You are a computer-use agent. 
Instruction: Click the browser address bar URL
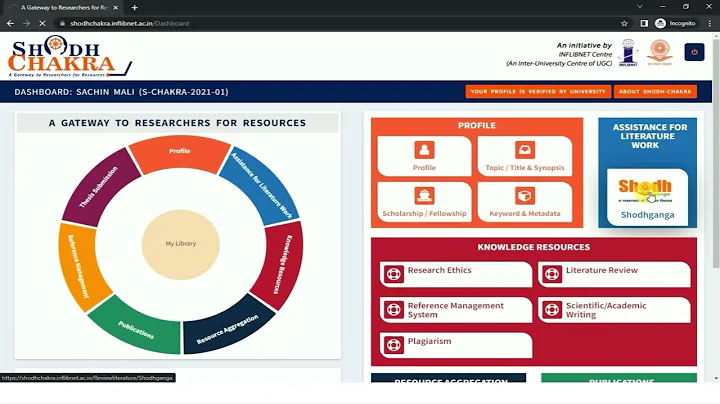(129, 23)
